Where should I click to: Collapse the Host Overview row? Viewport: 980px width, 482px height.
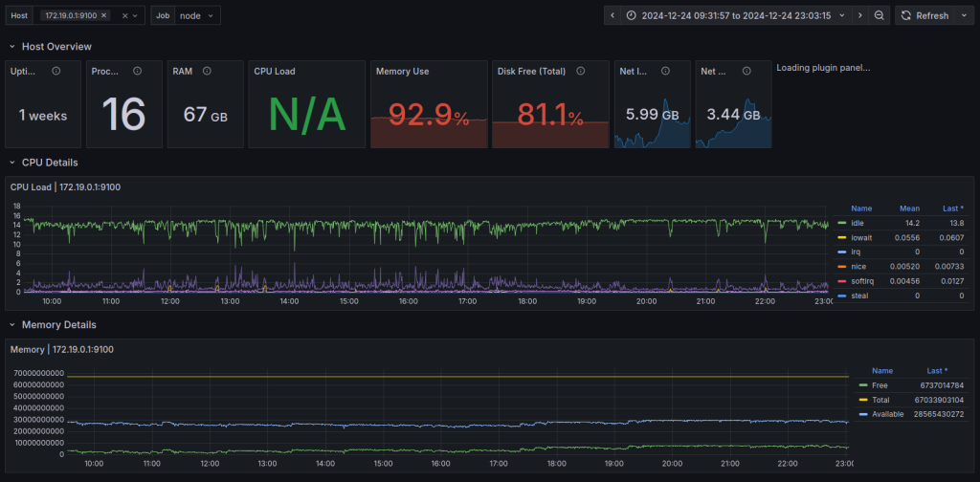(x=11, y=46)
